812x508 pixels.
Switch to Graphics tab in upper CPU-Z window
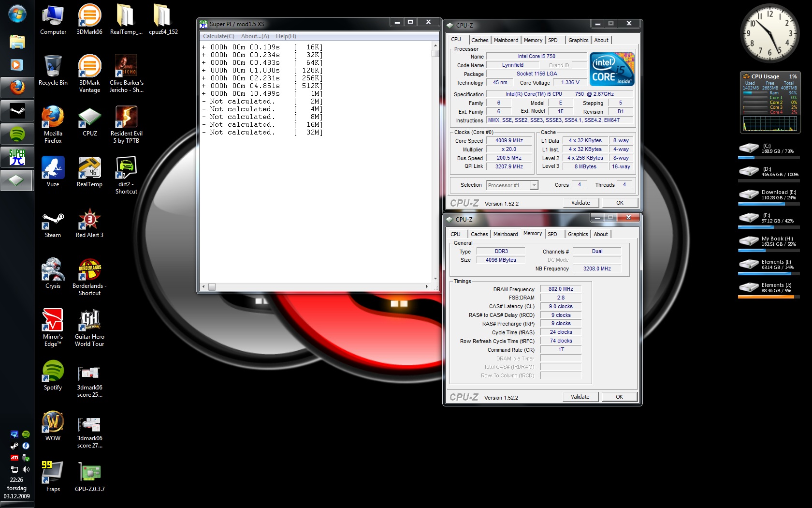point(579,40)
